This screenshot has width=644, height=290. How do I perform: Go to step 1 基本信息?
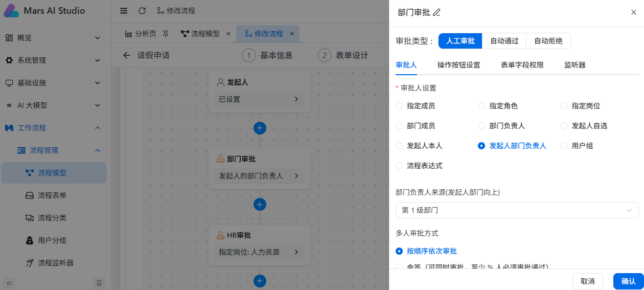tap(267, 55)
